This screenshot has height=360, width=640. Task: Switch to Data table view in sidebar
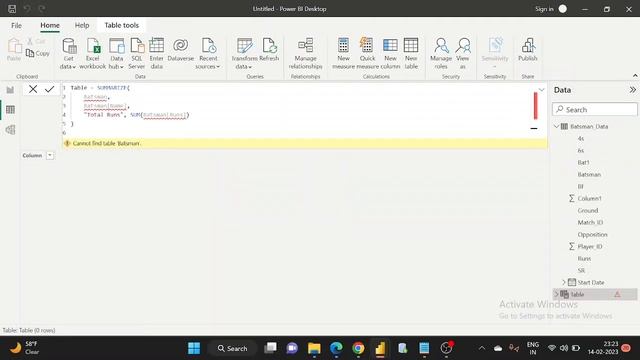[x=10, y=109]
